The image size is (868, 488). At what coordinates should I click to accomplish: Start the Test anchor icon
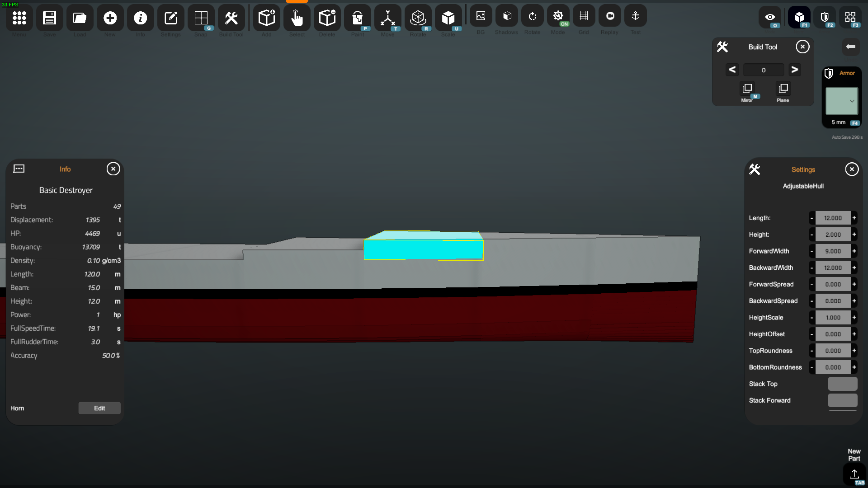[635, 17]
